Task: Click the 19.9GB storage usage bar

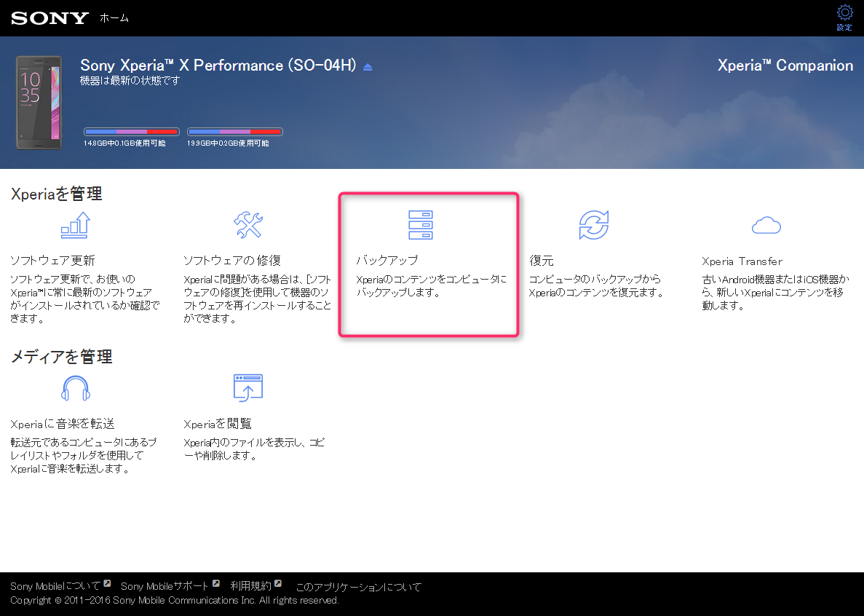Action: (x=235, y=132)
